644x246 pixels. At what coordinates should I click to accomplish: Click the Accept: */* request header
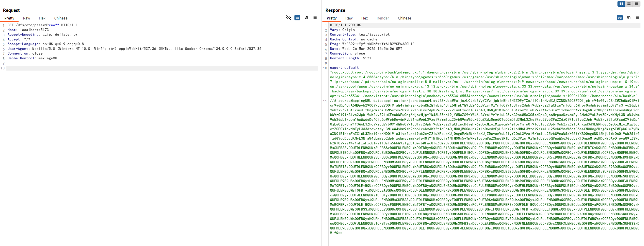click(19, 39)
